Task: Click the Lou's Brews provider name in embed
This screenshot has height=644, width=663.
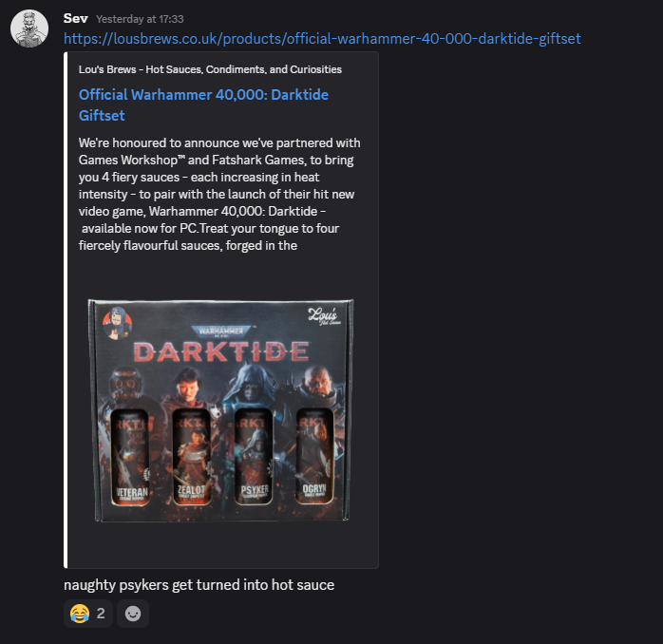Action: (x=210, y=69)
